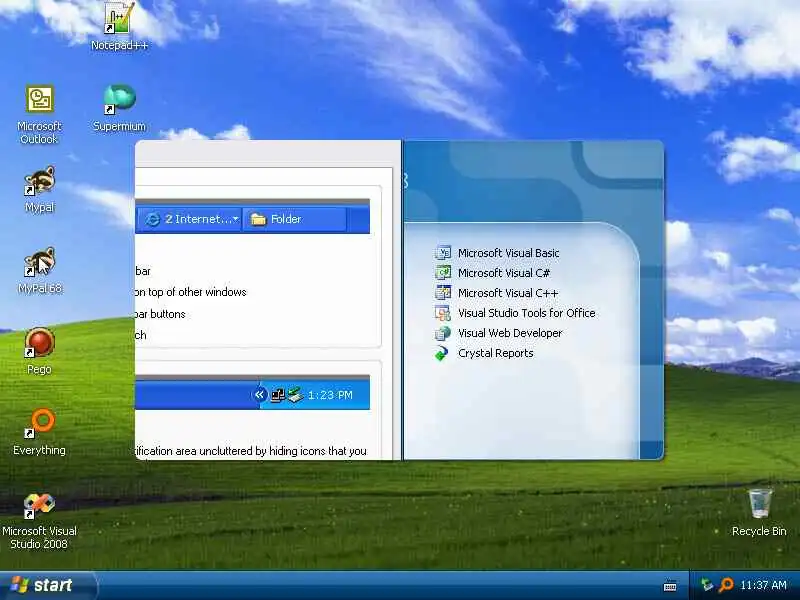The image size is (800, 600).
Task: Click the Microsoft Visual C# icon
Action: pos(443,272)
